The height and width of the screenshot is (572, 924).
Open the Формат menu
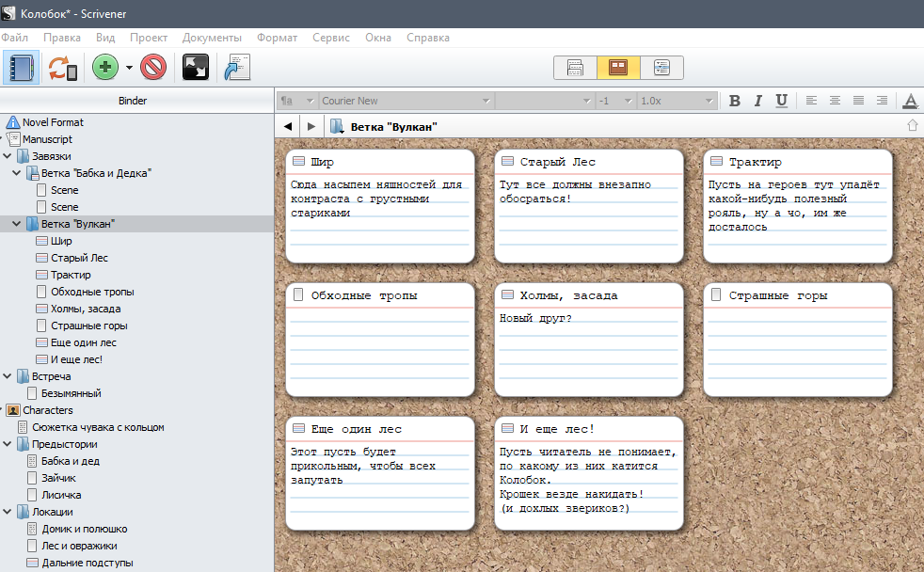277,38
